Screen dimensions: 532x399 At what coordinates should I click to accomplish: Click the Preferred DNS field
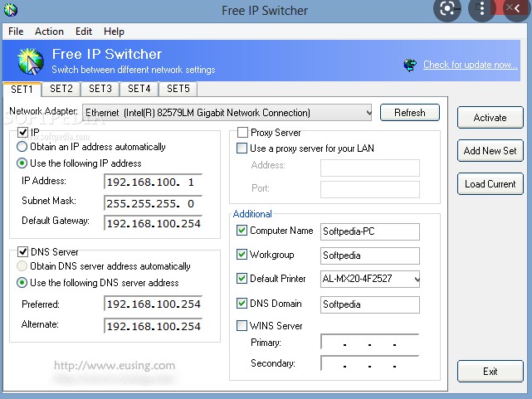(154, 304)
